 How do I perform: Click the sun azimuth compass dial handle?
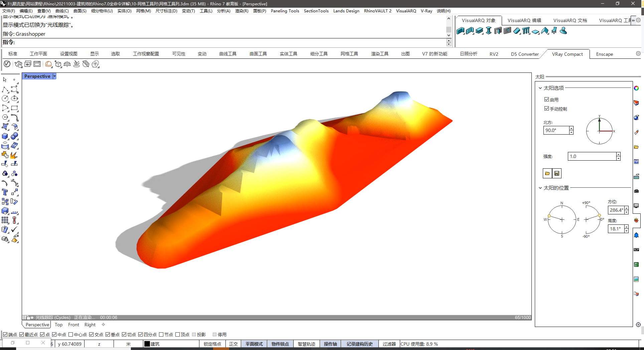click(x=549, y=216)
